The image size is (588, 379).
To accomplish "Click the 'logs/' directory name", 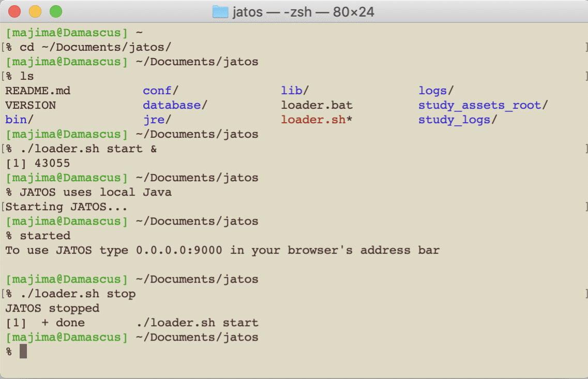I will coord(436,91).
